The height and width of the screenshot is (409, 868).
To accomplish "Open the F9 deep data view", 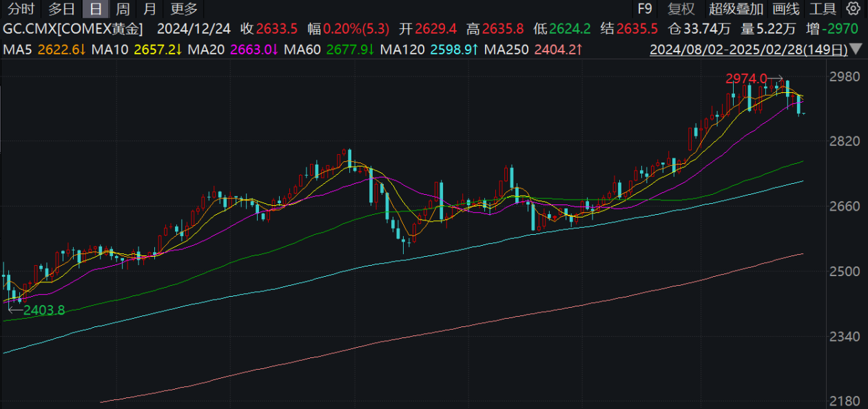I will (645, 9).
